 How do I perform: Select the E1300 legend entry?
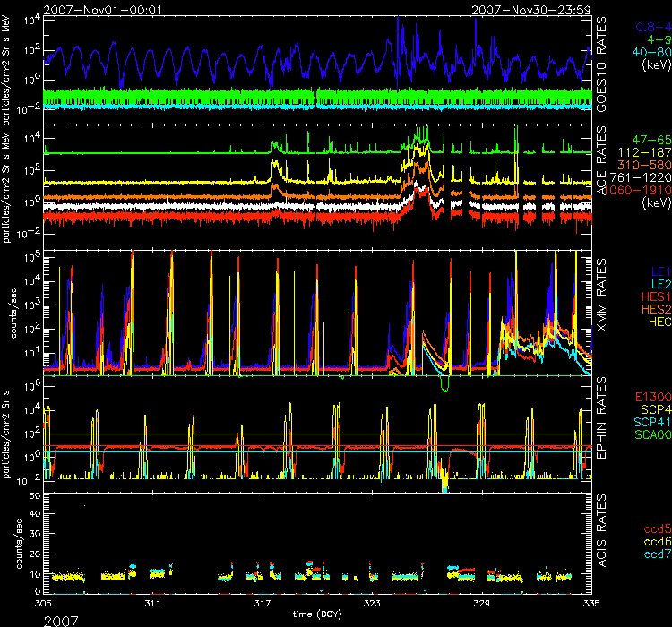(653, 397)
